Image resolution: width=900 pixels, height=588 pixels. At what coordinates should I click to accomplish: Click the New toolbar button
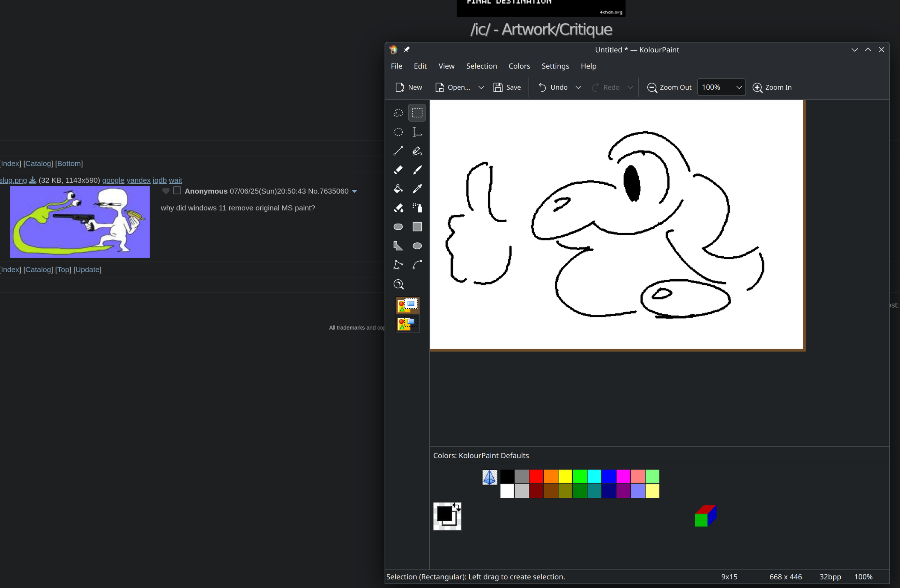click(408, 87)
